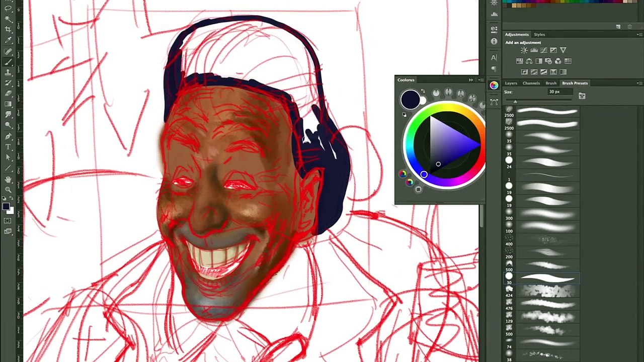This screenshot has width=644, height=362.
Task: Add a Selective Color adjustment
Action: [x=553, y=72]
